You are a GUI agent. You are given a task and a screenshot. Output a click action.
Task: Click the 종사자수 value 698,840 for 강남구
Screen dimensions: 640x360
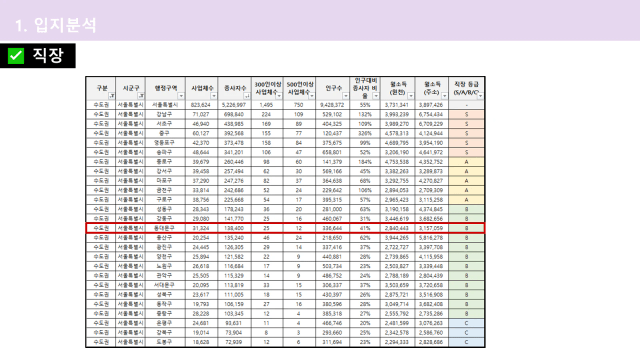coord(233,114)
